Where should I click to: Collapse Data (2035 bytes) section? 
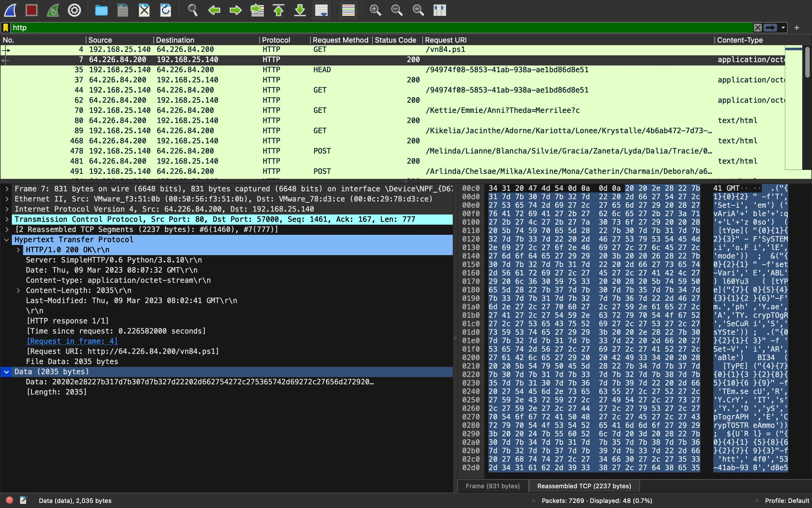tap(7, 372)
